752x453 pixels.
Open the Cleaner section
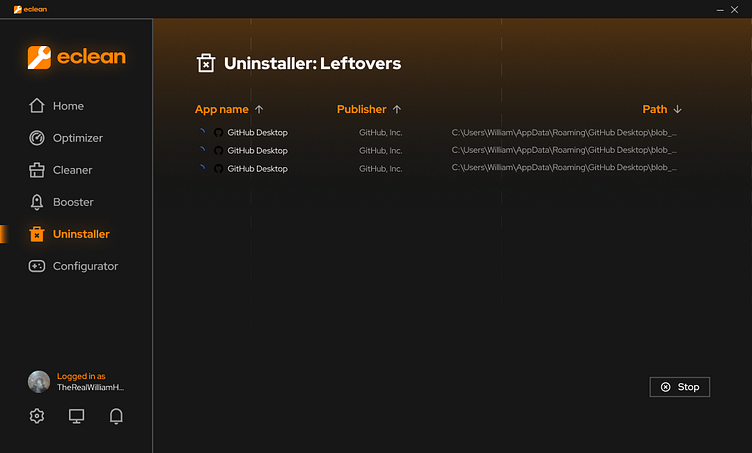[x=60, y=170]
